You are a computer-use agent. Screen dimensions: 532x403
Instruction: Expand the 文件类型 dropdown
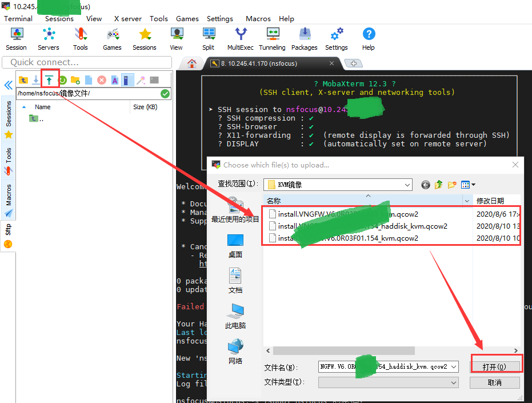point(454,382)
